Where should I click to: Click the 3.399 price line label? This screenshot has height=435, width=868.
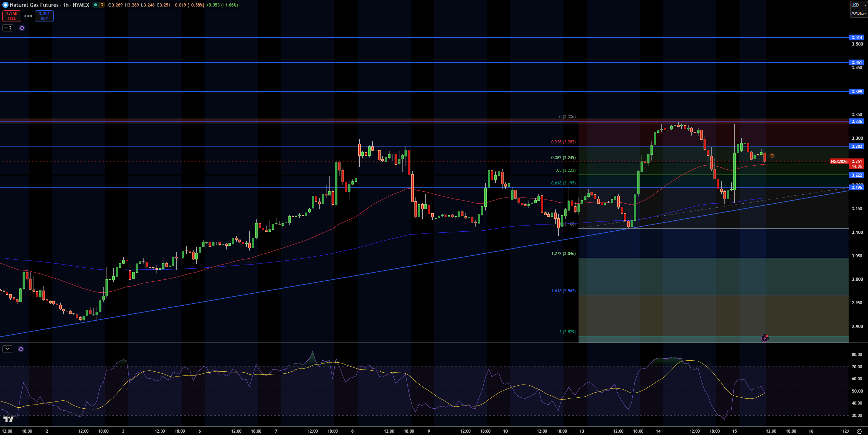pos(857,92)
